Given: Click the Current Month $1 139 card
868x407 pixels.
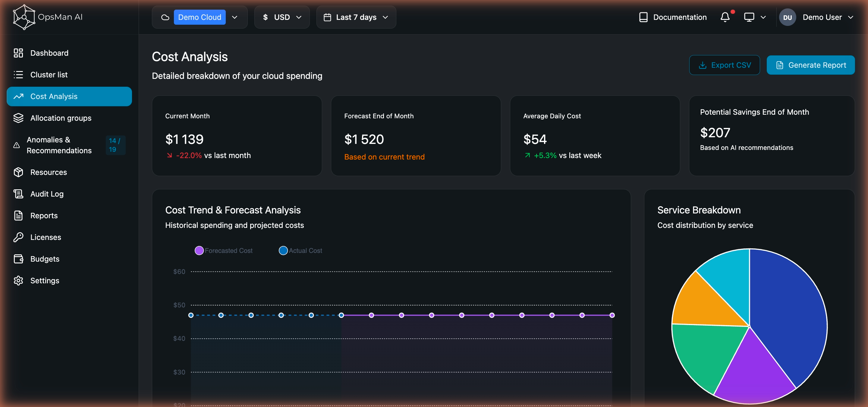Looking at the screenshot, I should [237, 136].
